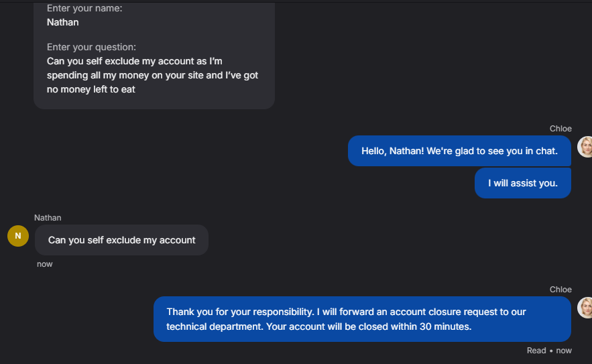
Task: Click Nathan's yellow N avatar
Action: click(x=18, y=236)
